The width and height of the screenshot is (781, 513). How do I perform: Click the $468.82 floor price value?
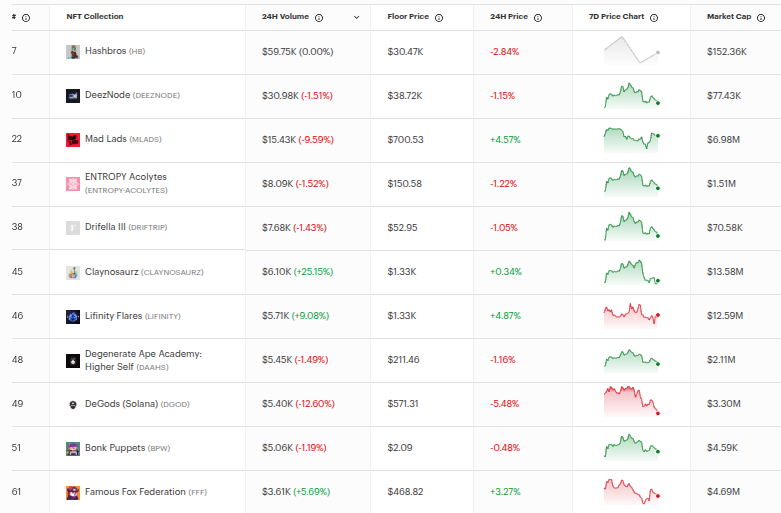pyautogui.click(x=405, y=492)
